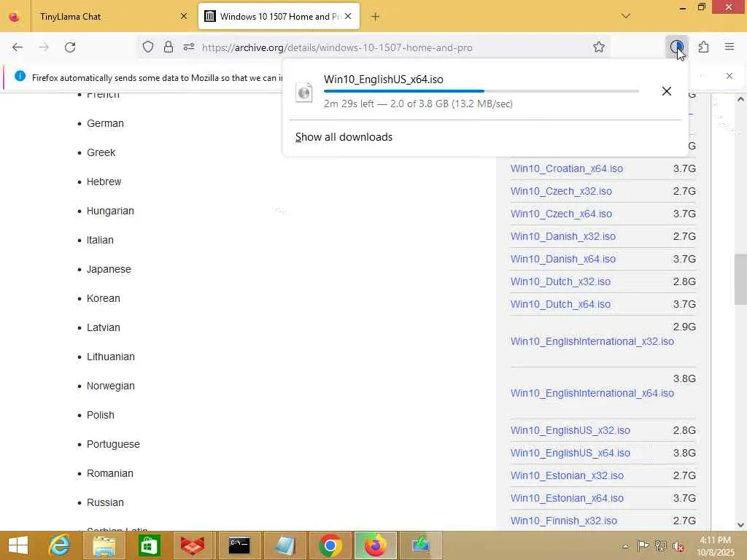This screenshot has width=747, height=560.
Task: Download Win10_Dutch_x64.iso
Action: point(561,304)
